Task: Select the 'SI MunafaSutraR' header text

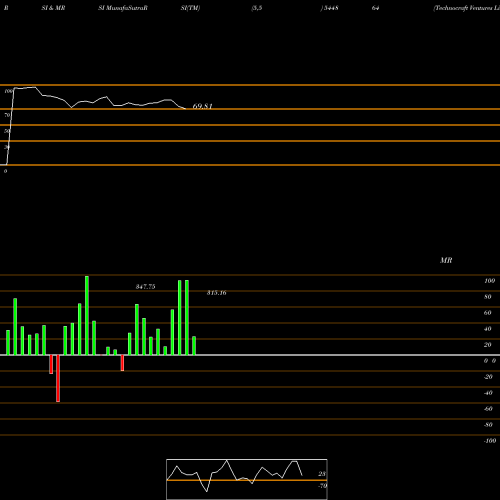Action: point(123,8)
